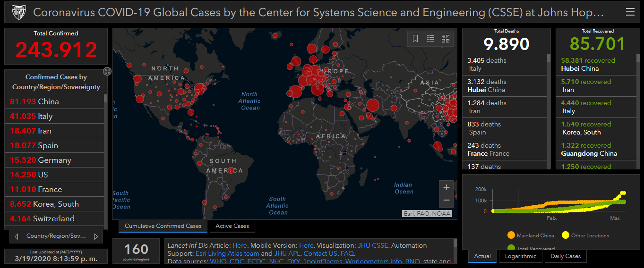Open the hamburger menu in the header
Image resolution: width=644 pixels, height=268 pixels.
[630, 12]
